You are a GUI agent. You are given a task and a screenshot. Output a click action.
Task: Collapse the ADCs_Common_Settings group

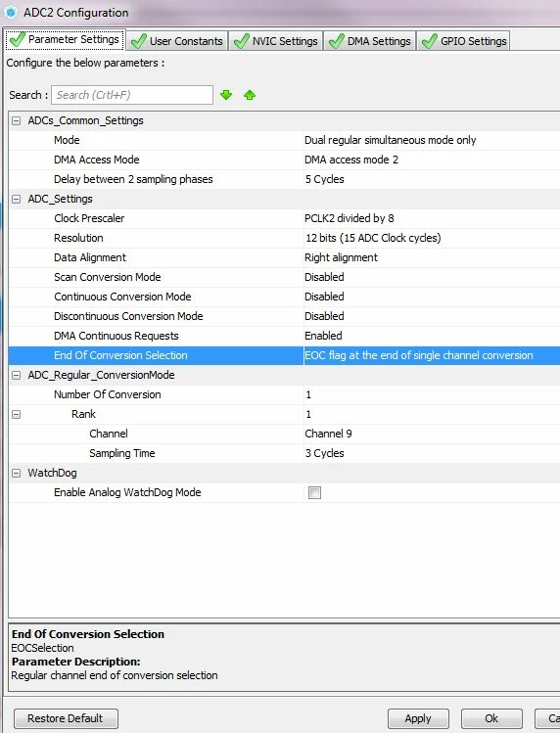pos(17,120)
